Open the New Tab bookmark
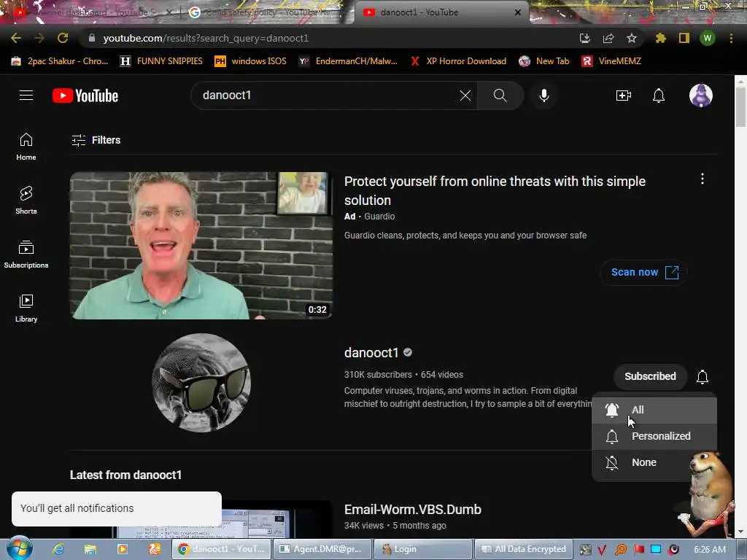Screen dimensions: 747x560 (544, 61)
